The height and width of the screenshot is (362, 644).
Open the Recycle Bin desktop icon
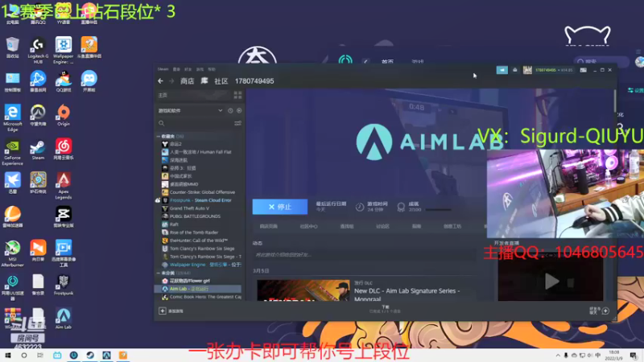(12, 47)
